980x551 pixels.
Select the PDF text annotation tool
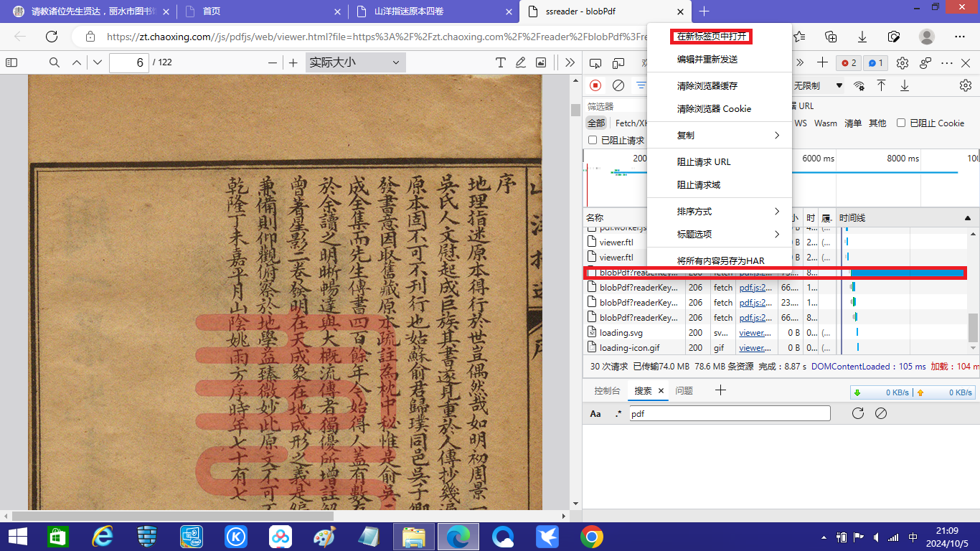tap(501, 62)
